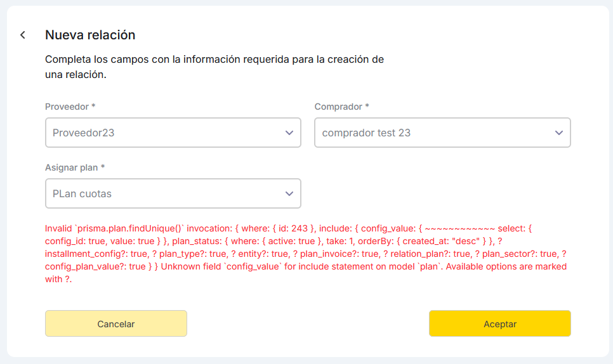Select the comprador test 23 value
This screenshot has width=613, height=364.
366,133
